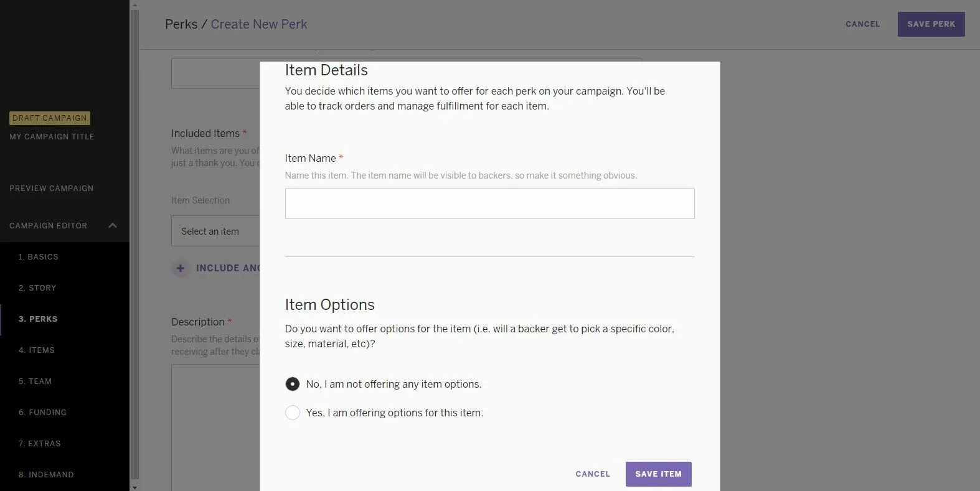Click the Perks breadcrumb link
This screenshot has width=980, height=491.
coord(181,24)
